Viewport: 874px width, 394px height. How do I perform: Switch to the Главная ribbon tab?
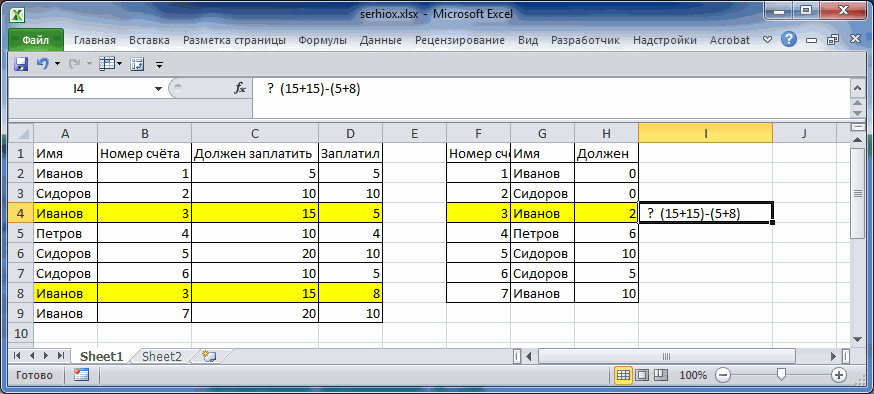click(x=95, y=40)
